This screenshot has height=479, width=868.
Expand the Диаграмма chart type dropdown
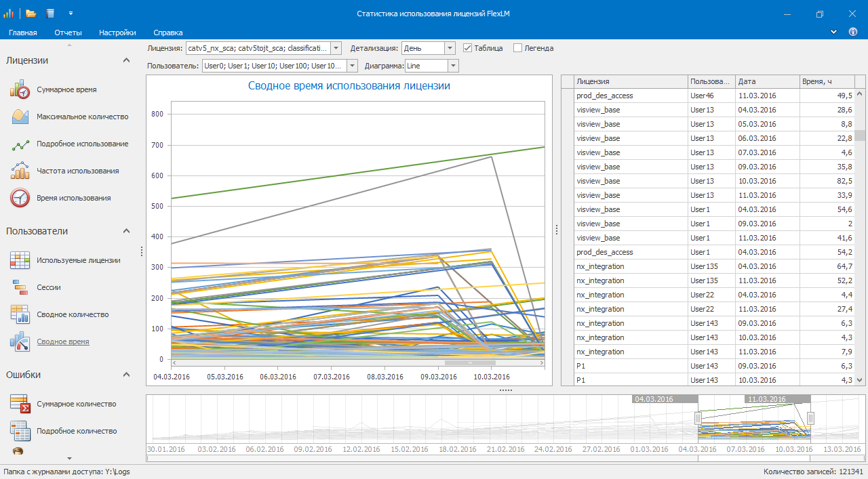pyautogui.click(x=453, y=66)
